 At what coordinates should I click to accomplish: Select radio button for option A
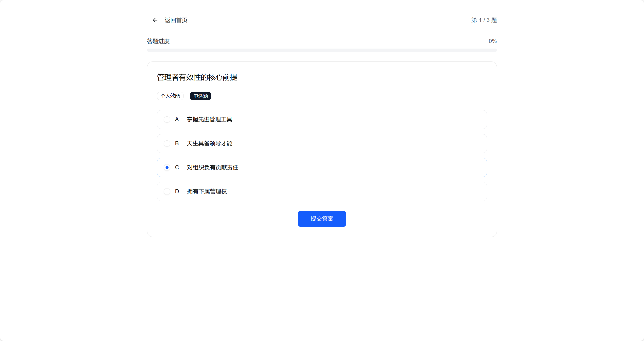167,119
